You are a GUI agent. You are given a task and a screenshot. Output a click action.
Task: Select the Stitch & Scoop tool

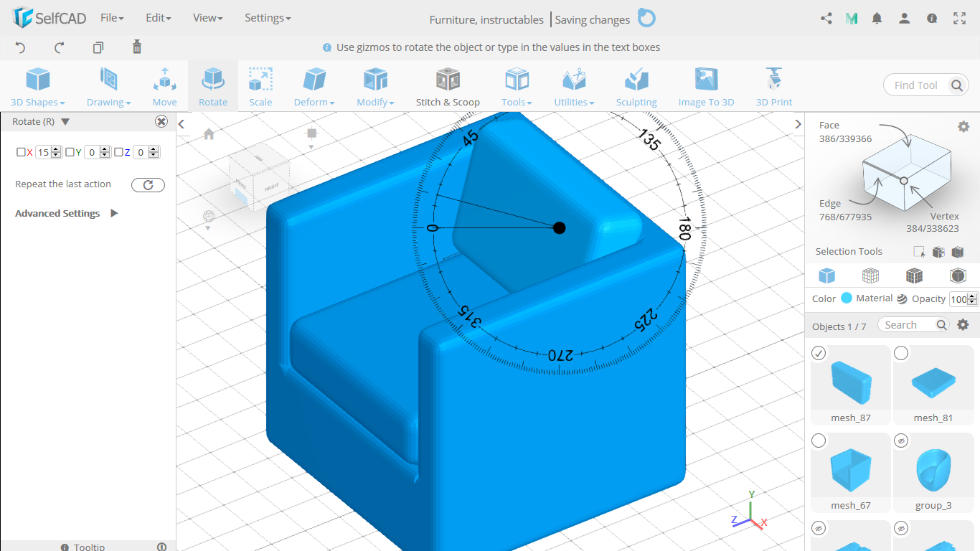[448, 86]
